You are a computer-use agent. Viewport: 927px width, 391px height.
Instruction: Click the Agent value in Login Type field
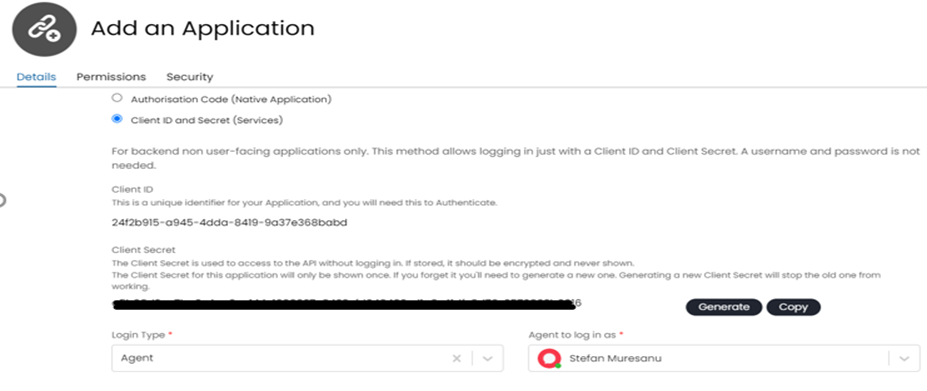136,358
